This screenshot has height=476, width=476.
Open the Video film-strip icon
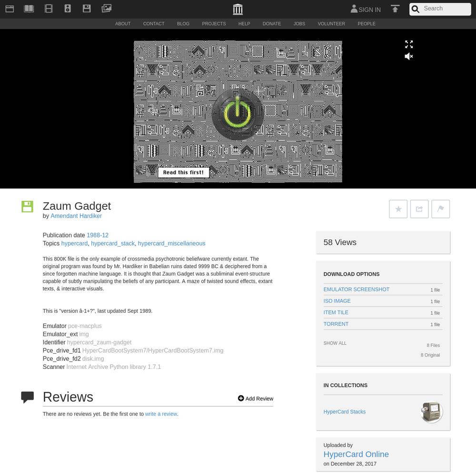pos(49,9)
